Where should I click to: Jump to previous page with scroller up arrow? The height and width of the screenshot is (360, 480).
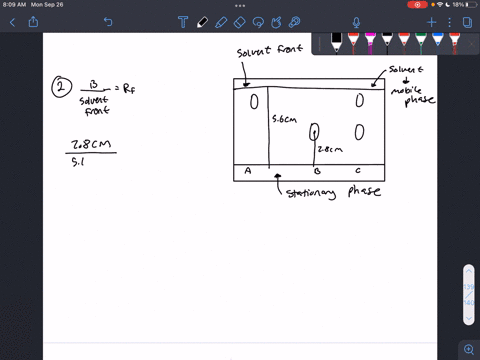click(x=469, y=271)
